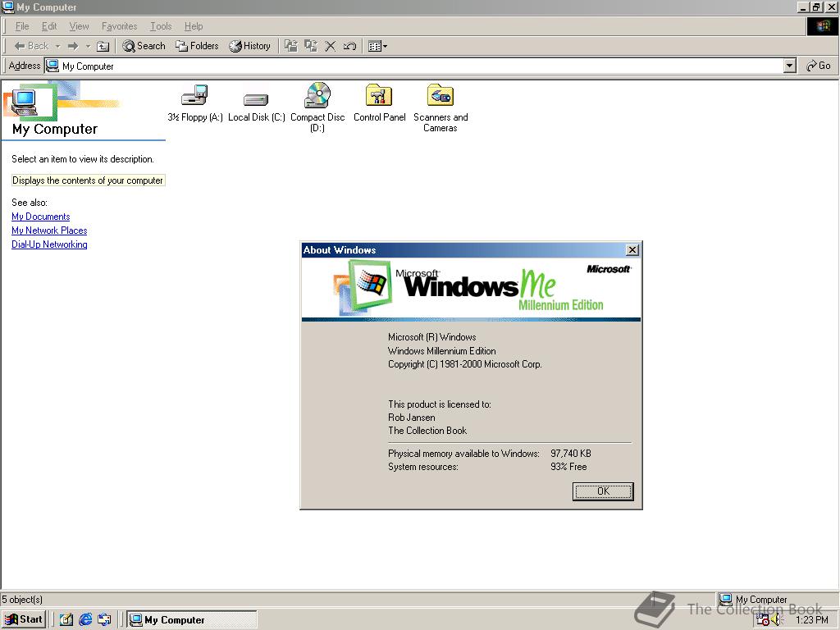Click 'Rob Jansen' licensee text
Screen dimensions: 840x630
pos(412,418)
